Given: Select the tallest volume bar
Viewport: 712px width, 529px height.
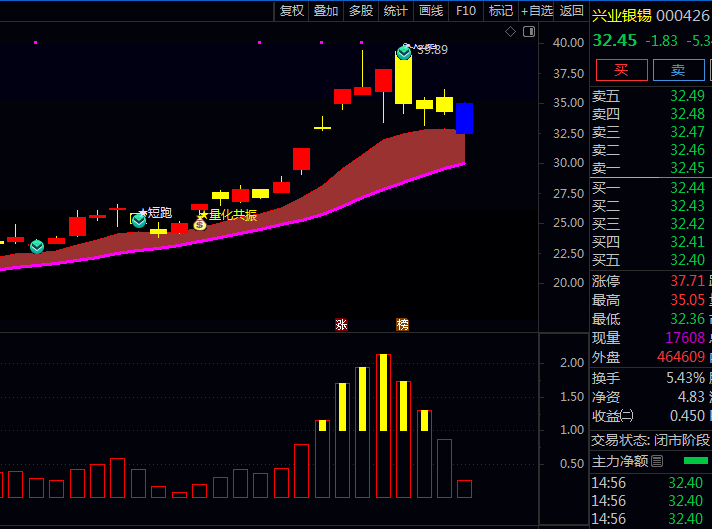Looking at the screenshot, I should tap(383, 426).
